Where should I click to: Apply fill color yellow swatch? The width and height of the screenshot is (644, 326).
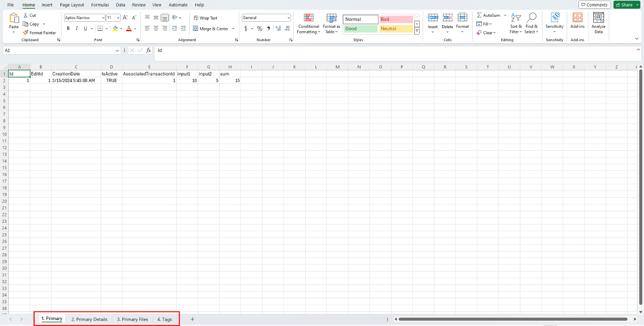115,29
